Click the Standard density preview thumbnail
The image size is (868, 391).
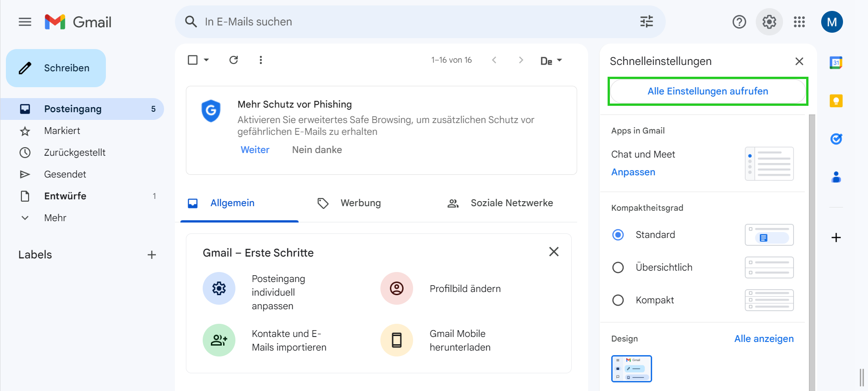click(x=769, y=235)
